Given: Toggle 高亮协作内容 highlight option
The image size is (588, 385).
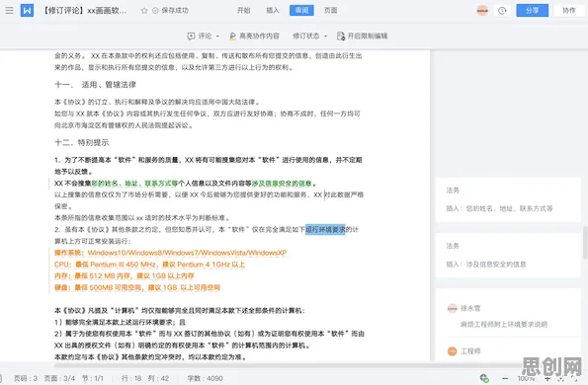Looking at the screenshot, I should click(254, 36).
